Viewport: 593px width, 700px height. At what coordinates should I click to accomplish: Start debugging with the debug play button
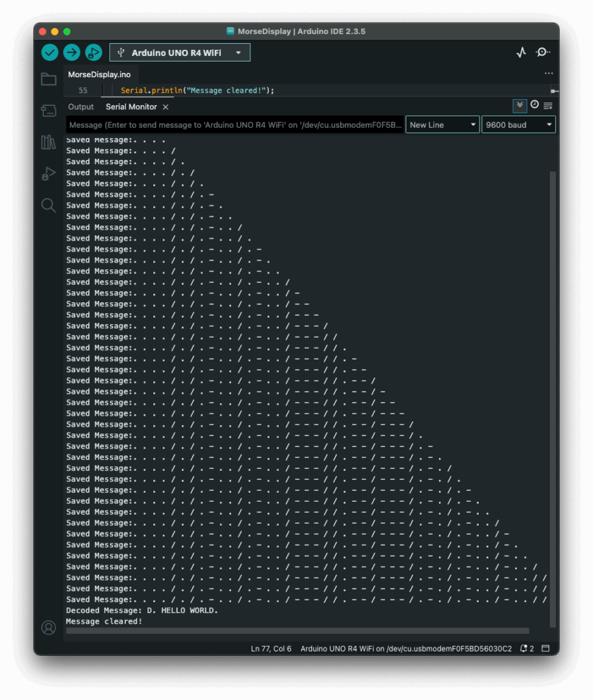point(93,53)
